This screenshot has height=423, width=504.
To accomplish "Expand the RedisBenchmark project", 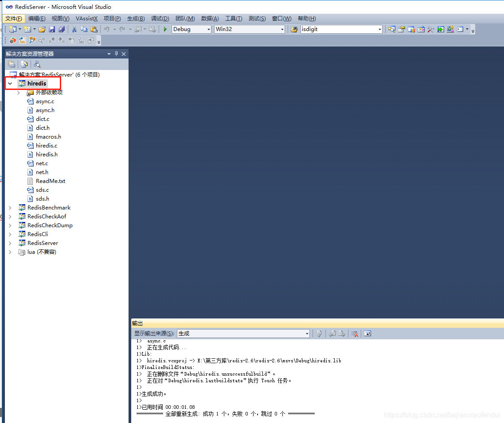I will pos(10,208).
